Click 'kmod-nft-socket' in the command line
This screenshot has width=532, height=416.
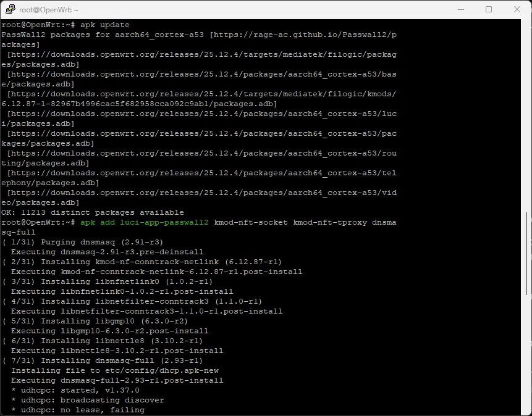(x=251, y=222)
